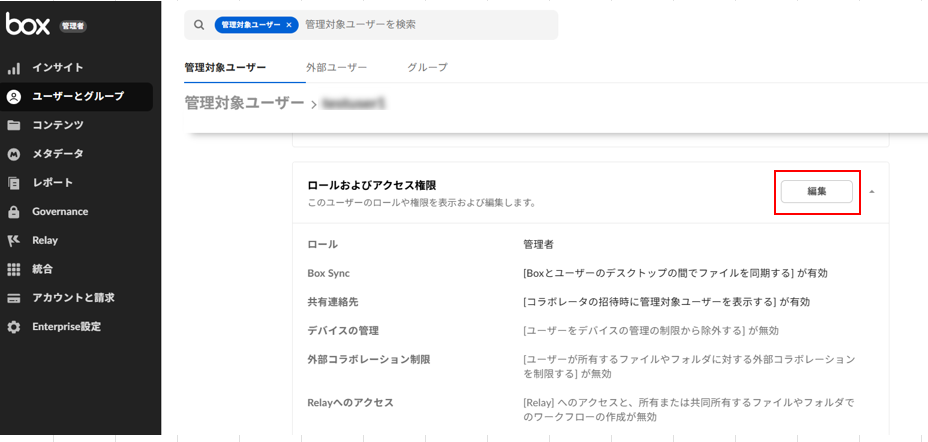This screenshot has width=928, height=442.
Task: Click the Integrations grid icon
Action: tap(14, 269)
